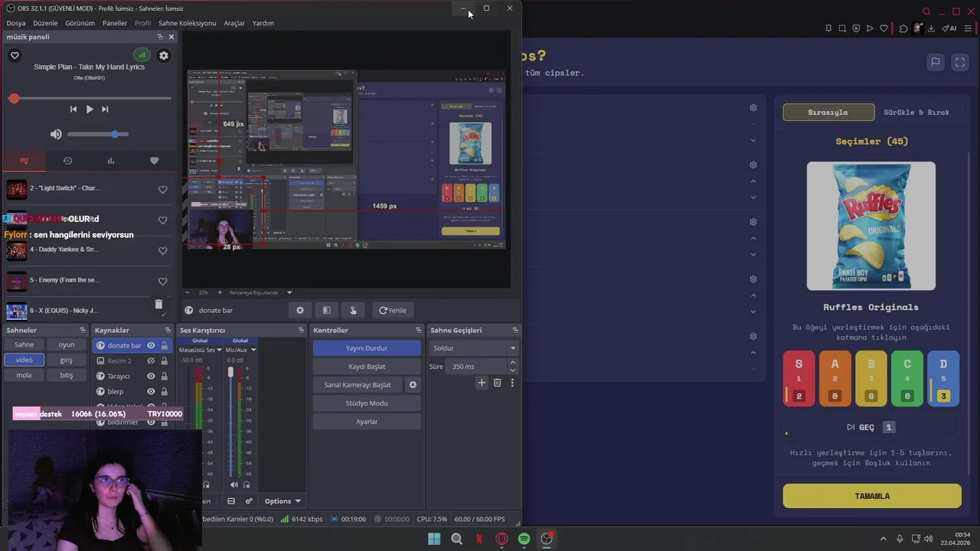Screen dimensions: 980x551
Task: Click the green equalizer icon in müzik paneli
Action: point(142,55)
